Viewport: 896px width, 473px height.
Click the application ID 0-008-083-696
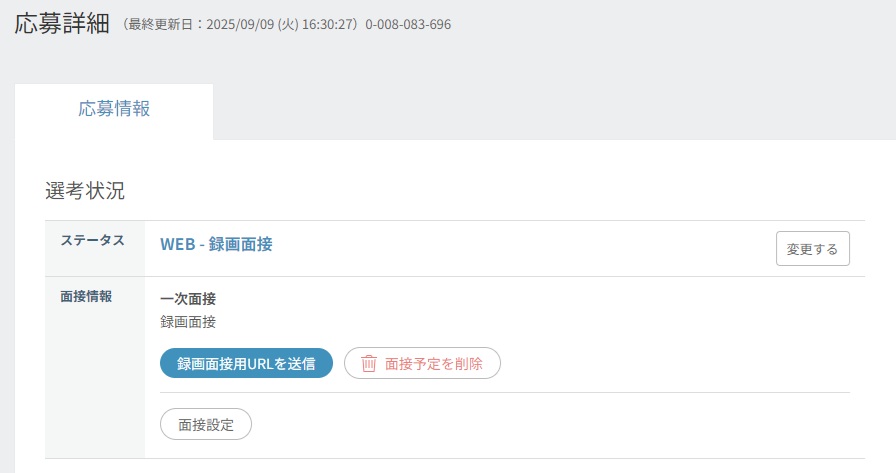pos(408,25)
